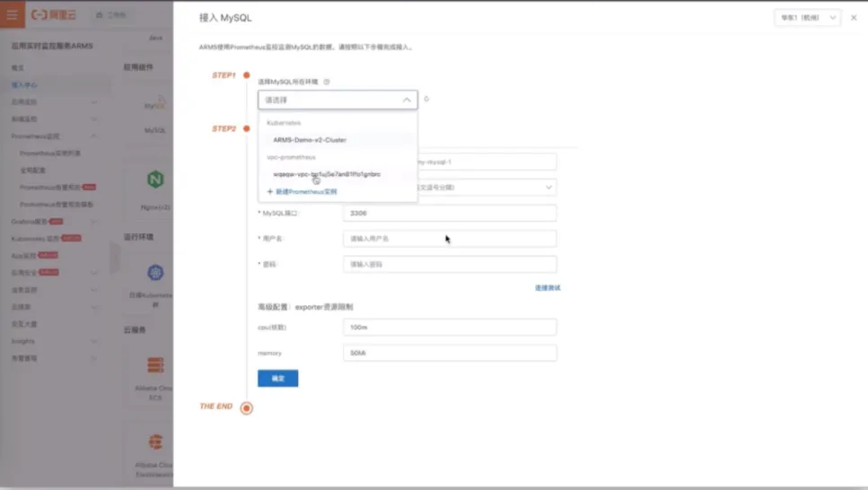Click the Kubernetes icon under the runtime environment section
The width and height of the screenshot is (868, 490).
click(x=155, y=273)
